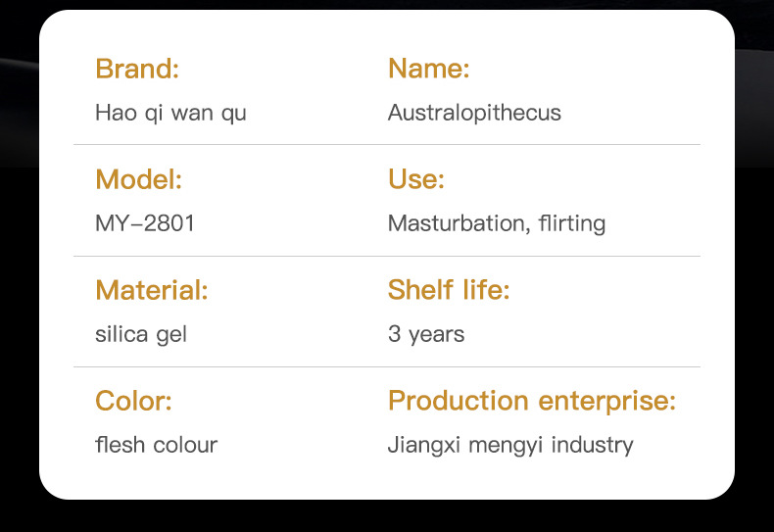Viewport: 774px width, 532px height.
Task: Select the "Jiangxi mengyi industry" text
Action: coord(510,445)
